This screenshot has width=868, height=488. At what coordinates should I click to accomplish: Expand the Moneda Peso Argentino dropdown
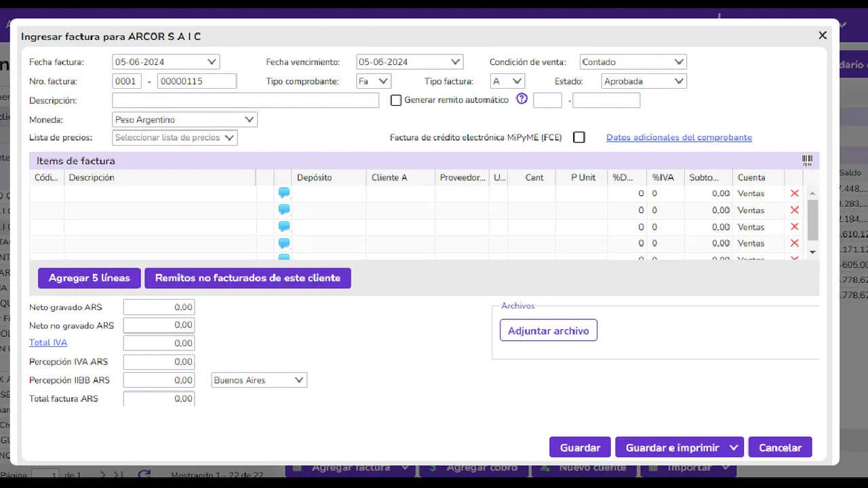pos(184,120)
